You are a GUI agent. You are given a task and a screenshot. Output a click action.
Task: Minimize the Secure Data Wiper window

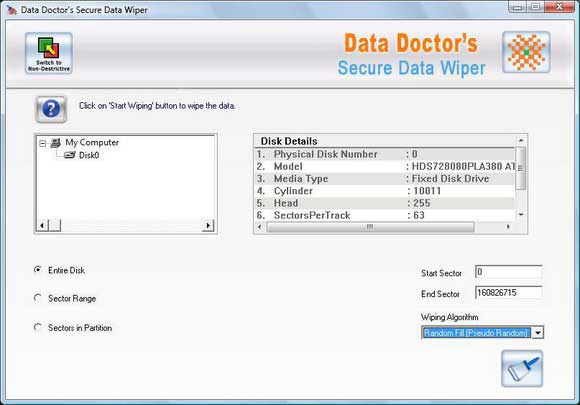[517, 7]
